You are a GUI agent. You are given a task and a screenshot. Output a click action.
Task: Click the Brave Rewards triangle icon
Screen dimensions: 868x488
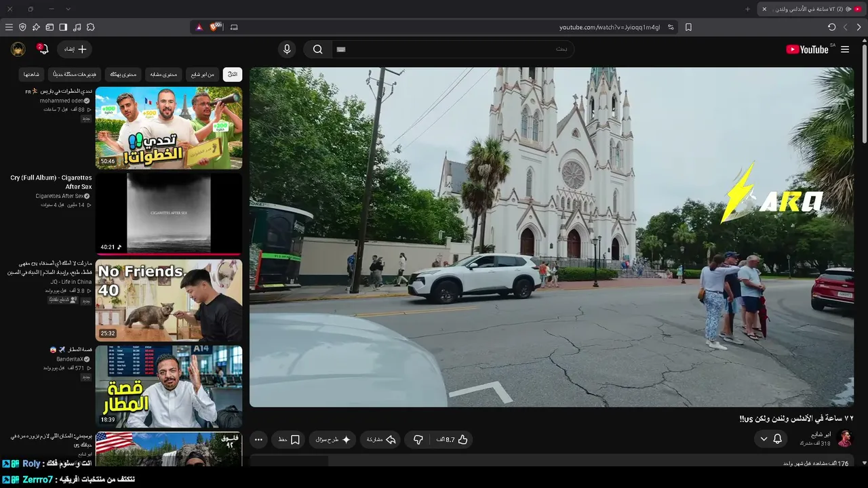(x=199, y=27)
